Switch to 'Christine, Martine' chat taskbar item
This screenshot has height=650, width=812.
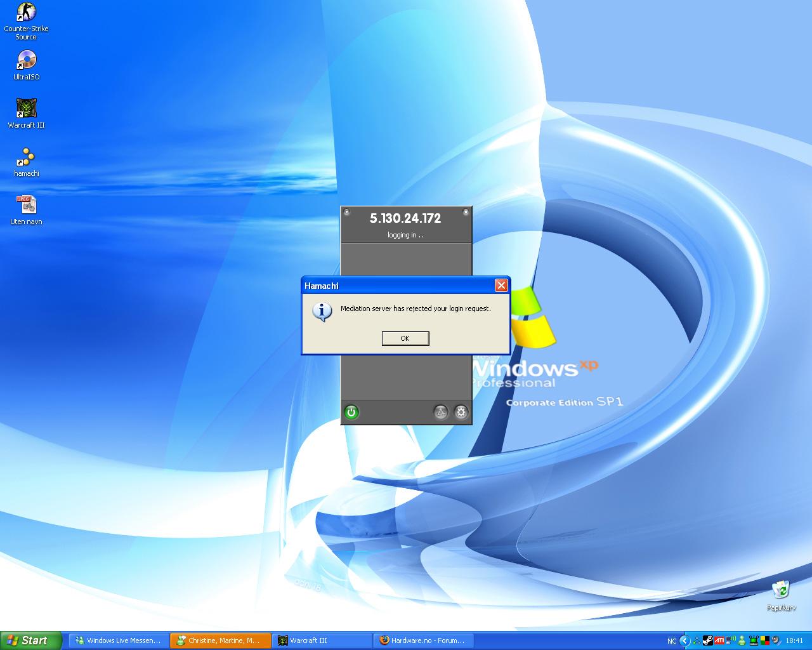coord(221,640)
